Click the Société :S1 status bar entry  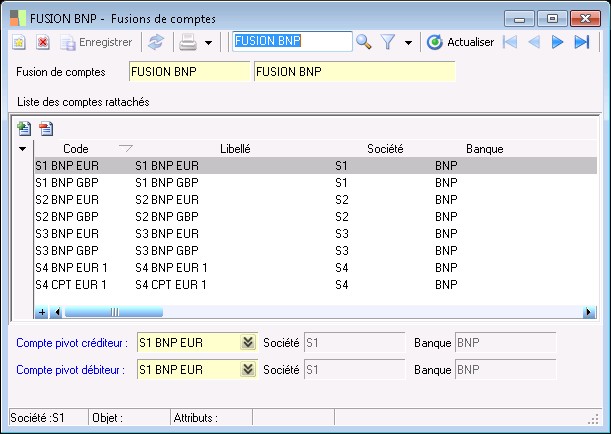(x=48, y=418)
